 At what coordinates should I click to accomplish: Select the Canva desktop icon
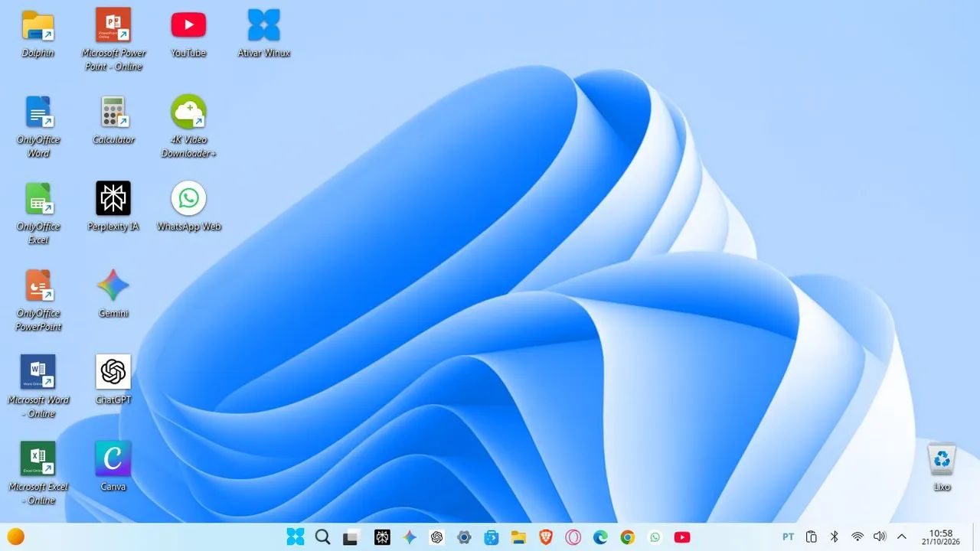pos(113,458)
